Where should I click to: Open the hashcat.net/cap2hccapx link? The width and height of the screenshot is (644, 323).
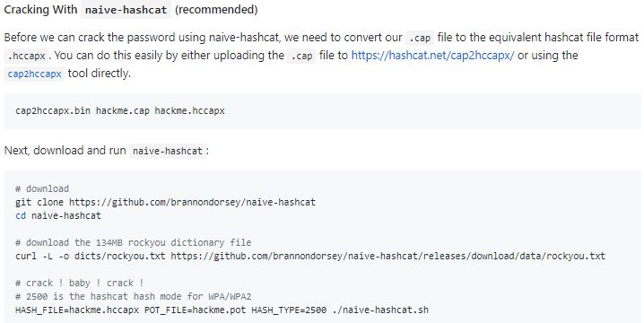tap(432, 55)
